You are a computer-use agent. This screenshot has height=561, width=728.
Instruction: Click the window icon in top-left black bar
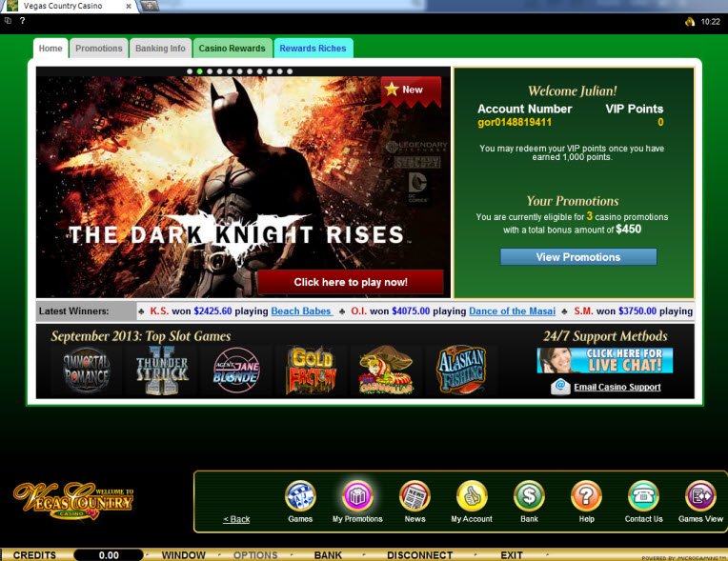[8, 20]
